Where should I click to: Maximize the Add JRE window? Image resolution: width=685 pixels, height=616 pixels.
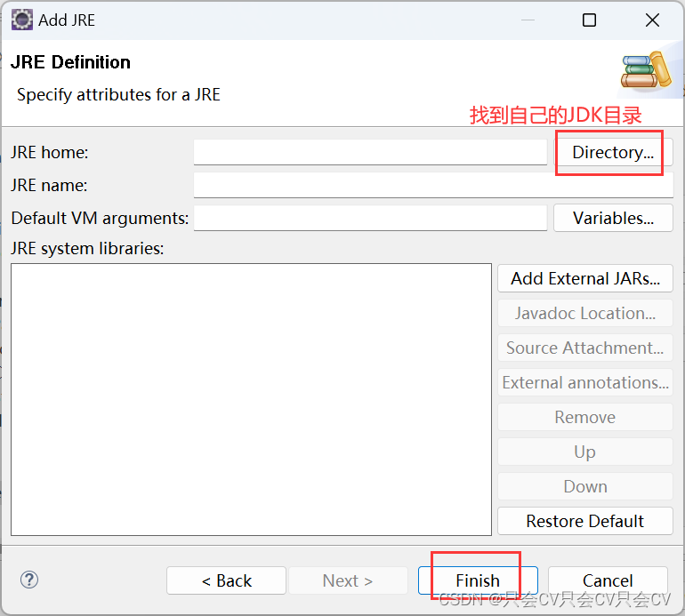click(x=589, y=20)
